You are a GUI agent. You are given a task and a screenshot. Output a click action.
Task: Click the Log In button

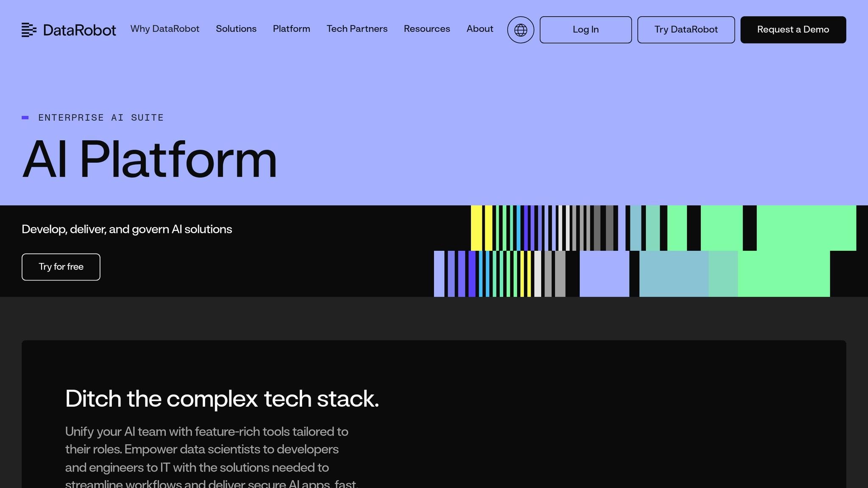pos(586,30)
